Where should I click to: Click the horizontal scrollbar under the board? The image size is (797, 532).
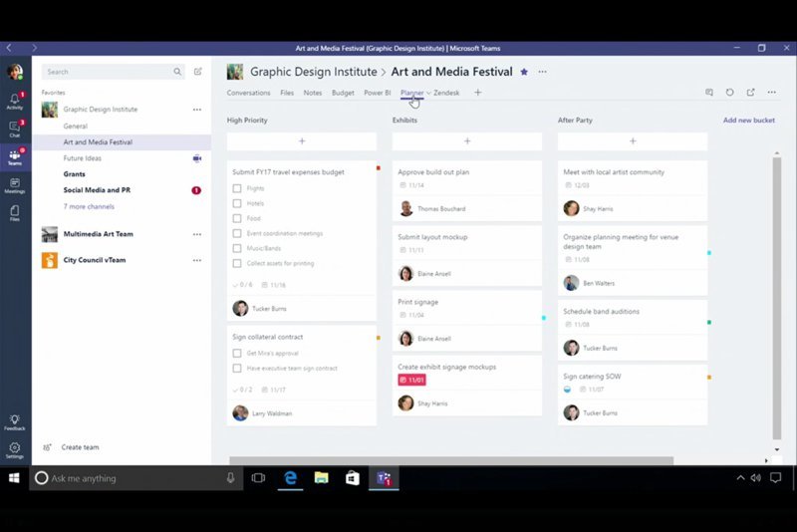[450, 460]
